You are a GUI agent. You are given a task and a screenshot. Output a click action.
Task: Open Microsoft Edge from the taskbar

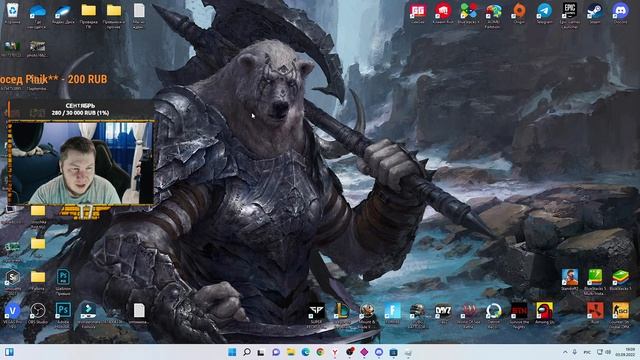tap(305, 352)
